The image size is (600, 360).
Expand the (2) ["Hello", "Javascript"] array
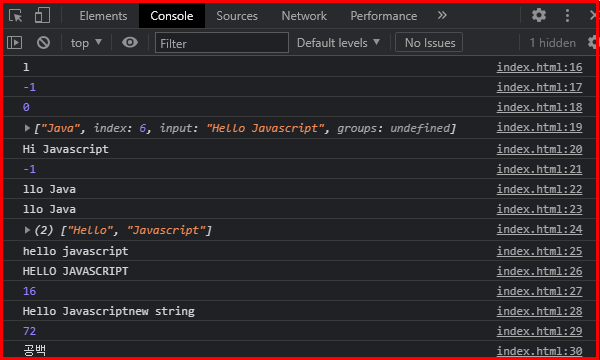27,230
